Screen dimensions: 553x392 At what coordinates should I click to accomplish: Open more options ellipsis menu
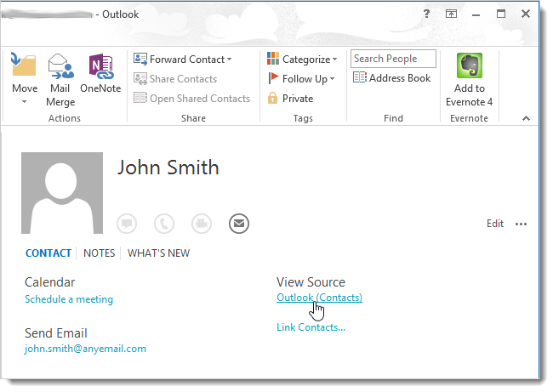click(x=521, y=224)
